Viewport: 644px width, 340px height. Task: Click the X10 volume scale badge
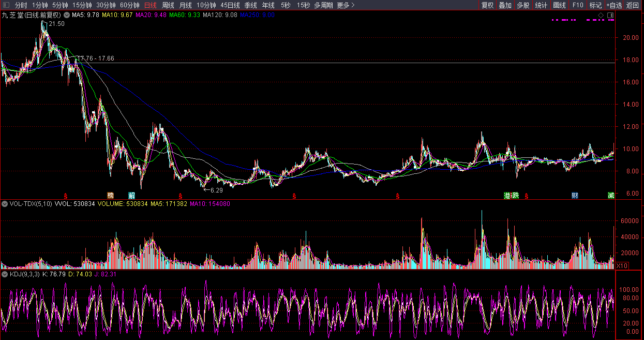pyautogui.click(x=622, y=265)
